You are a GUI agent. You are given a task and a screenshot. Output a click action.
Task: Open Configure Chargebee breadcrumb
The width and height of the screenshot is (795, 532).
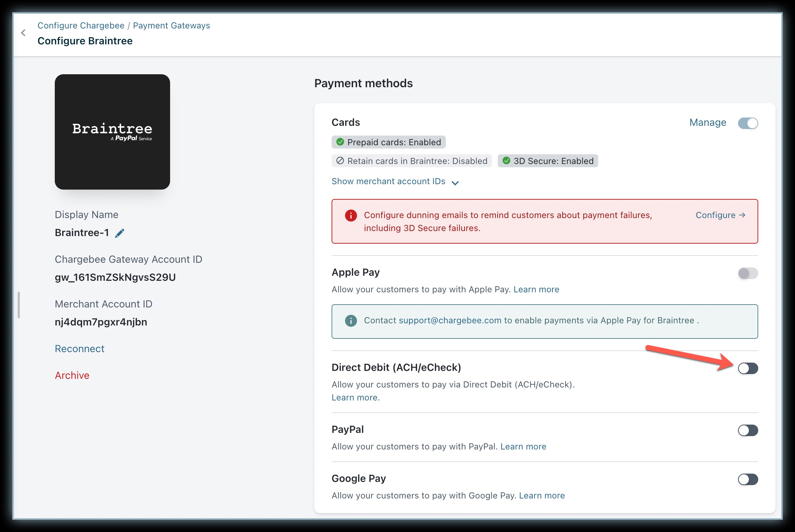tap(81, 26)
